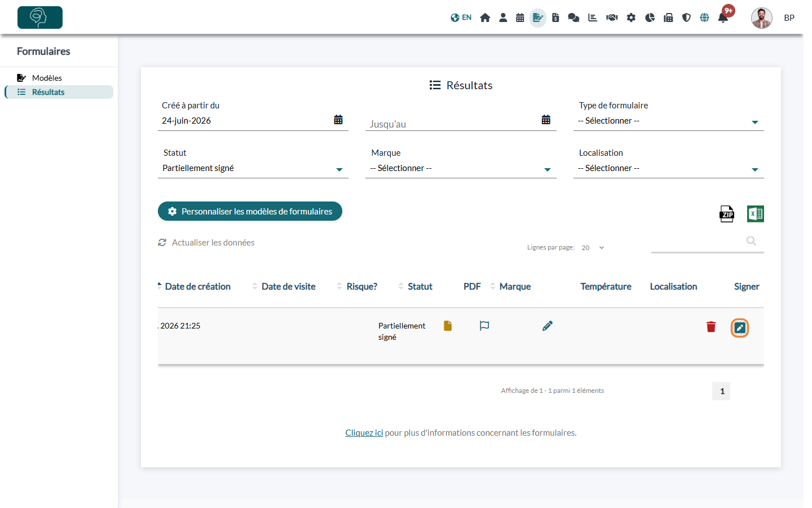Click the teal logo top left
812x508 pixels.
tap(40, 17)
